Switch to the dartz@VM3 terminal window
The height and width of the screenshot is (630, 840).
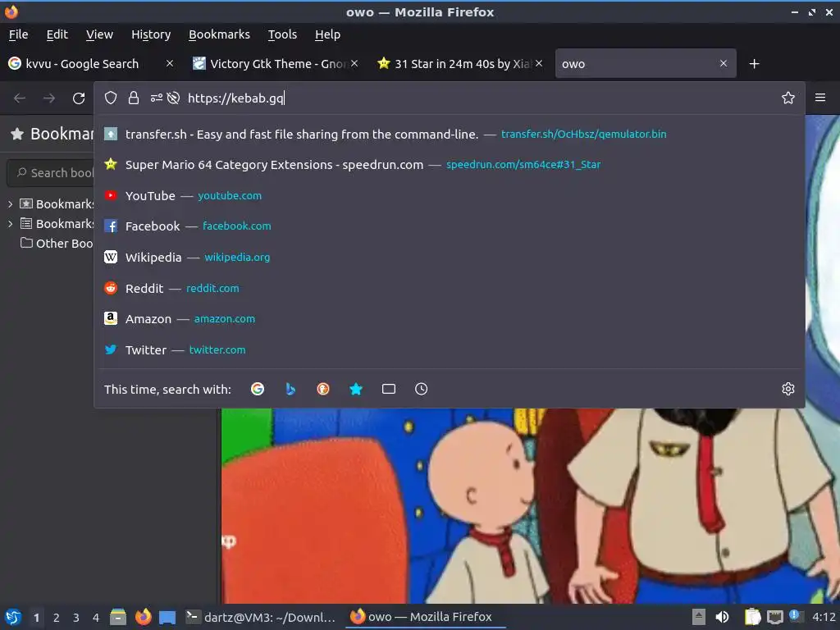261,617
